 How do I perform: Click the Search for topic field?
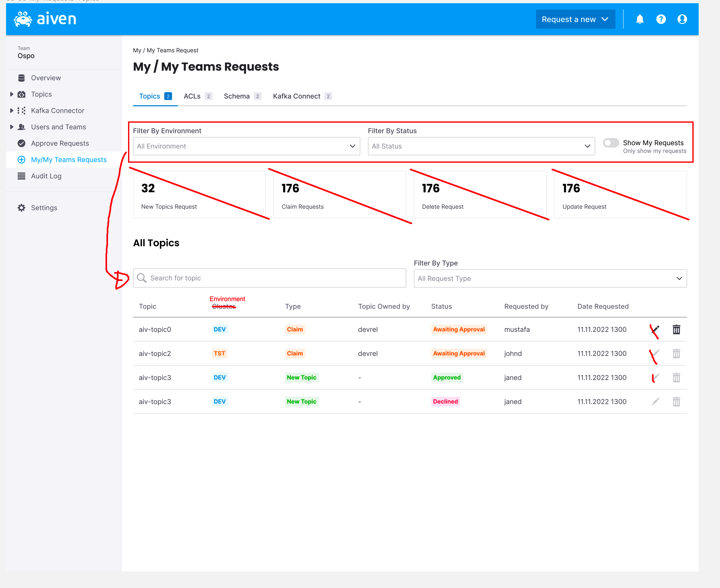[x=269, y=278]
